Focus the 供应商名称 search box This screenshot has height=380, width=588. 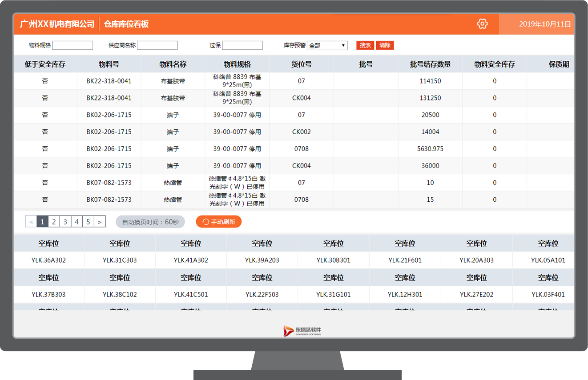[157, 45]
